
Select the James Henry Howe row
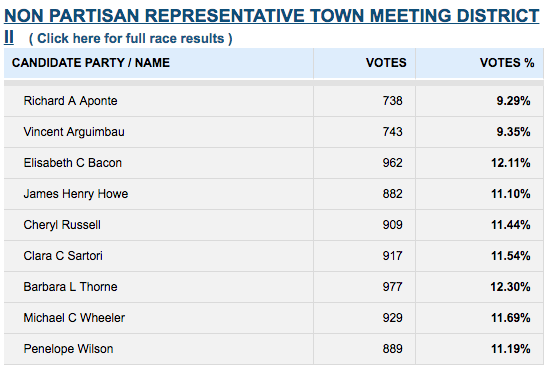(x=274, y=194)
